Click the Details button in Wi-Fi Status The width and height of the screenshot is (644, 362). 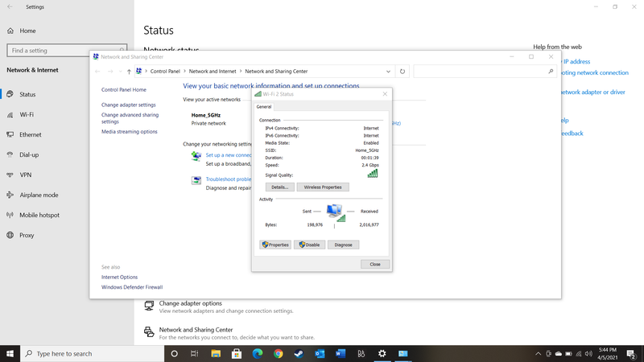pyautogui.click(x=279, y=187)
